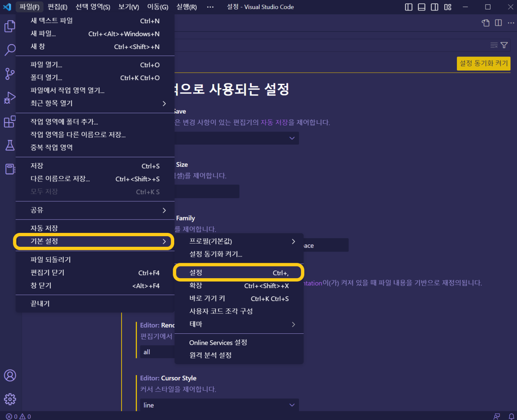Open the Extensions view icon

coord(10,121)
